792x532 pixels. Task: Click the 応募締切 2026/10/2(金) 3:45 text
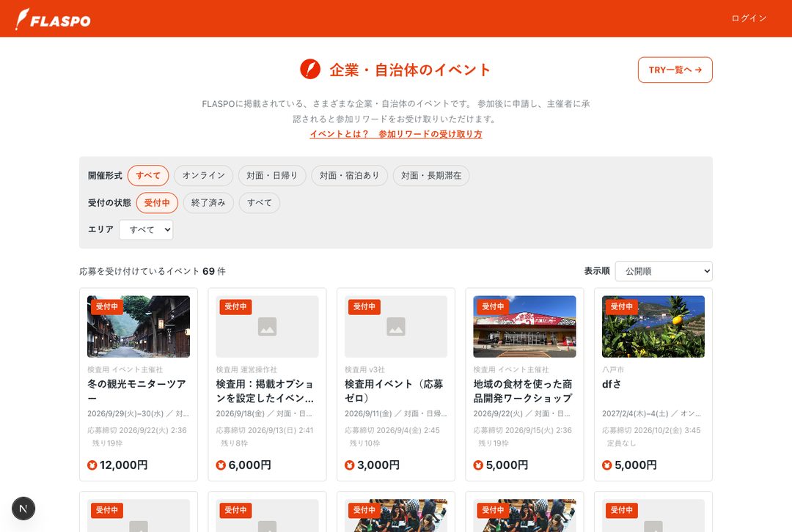(x=651, y=431)
